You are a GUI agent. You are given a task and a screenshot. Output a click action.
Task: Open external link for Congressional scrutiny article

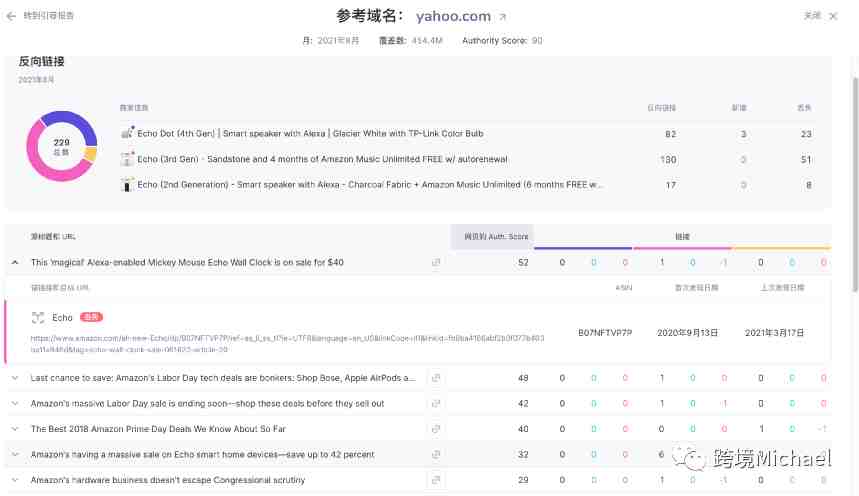436,480
